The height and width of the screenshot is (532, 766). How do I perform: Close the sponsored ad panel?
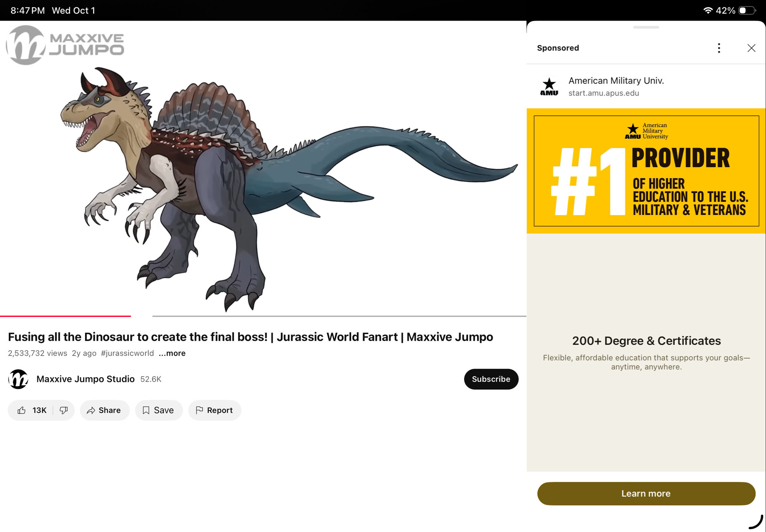(752, 48)
